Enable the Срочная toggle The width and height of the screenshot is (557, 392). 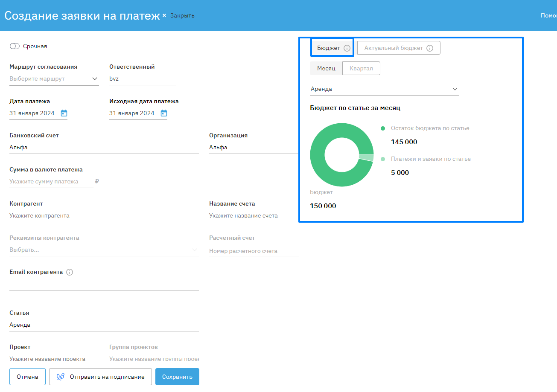(15, 46)
